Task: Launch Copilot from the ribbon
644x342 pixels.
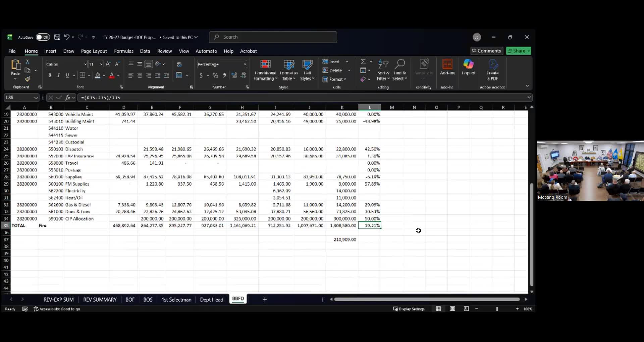Action: [x=468, y=67]
